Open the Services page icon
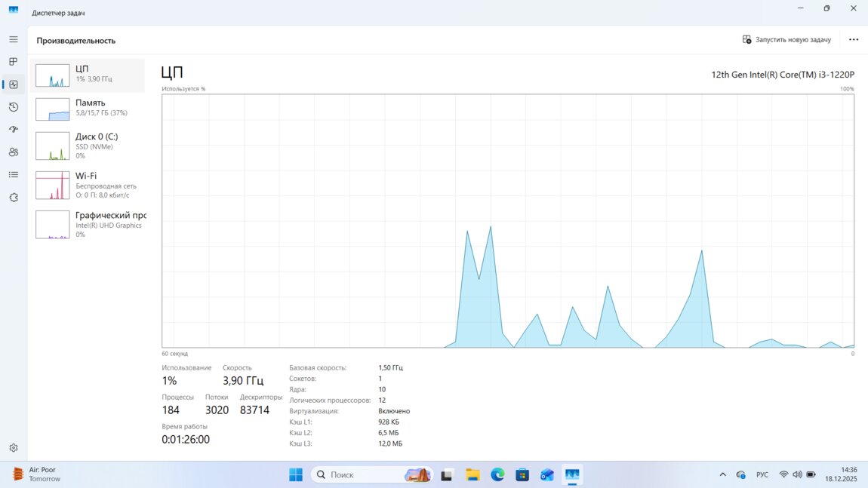 pos(14,198)
